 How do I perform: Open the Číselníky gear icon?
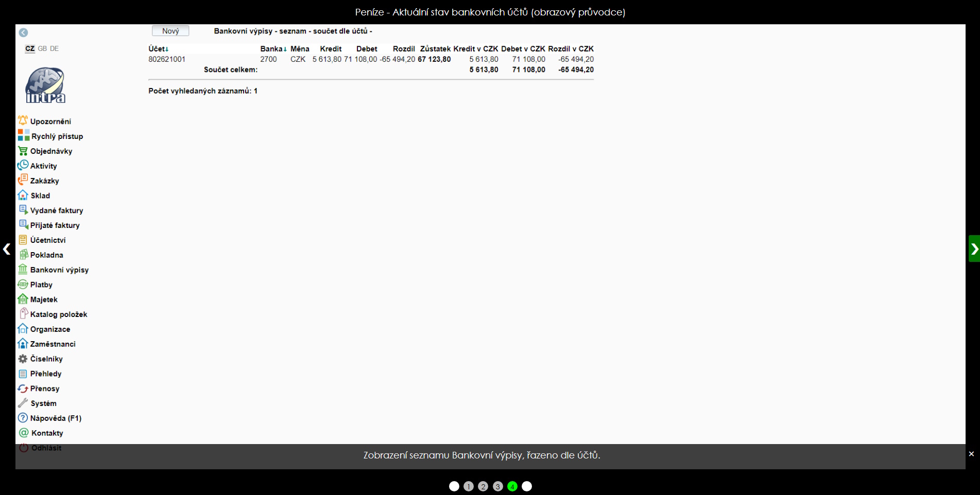coord(23,359)
